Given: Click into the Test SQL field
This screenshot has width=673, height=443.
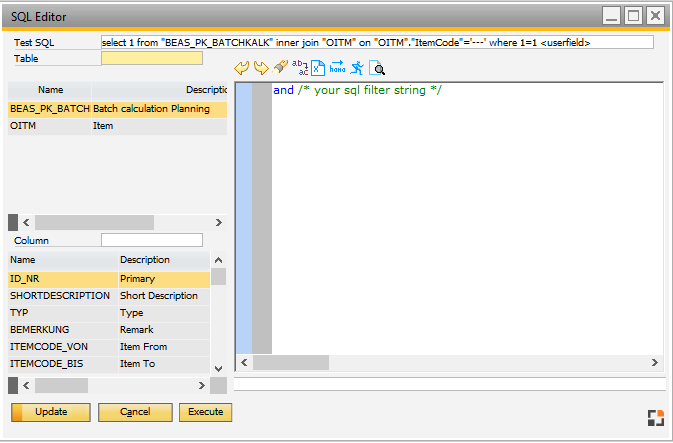Looking at the screenshot, I should click(x=377, y=43).
